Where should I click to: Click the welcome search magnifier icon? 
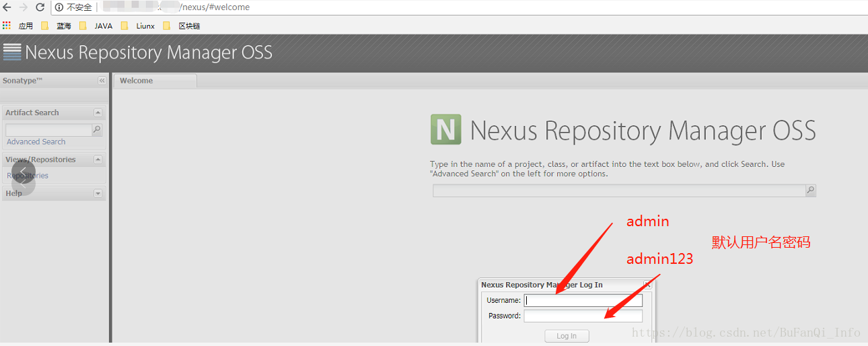[811, 191]
